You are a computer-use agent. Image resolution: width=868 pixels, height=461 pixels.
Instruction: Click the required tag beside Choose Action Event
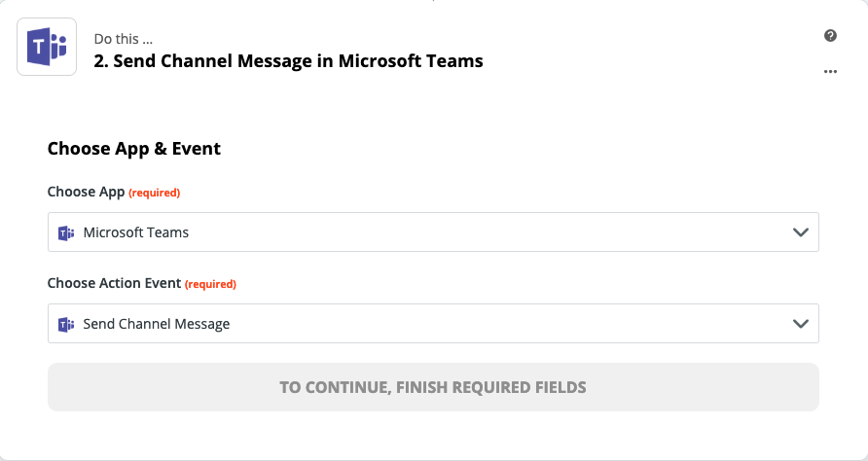pos(210,284)
